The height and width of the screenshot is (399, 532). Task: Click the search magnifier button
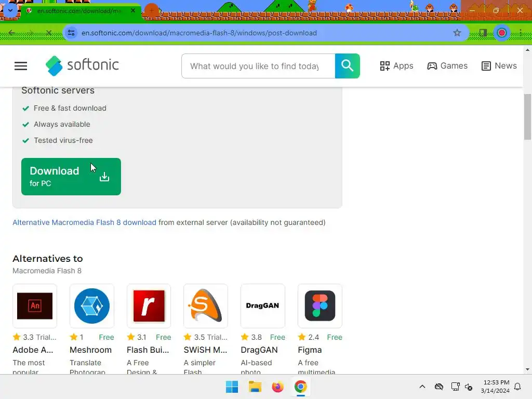coord(348,66)
